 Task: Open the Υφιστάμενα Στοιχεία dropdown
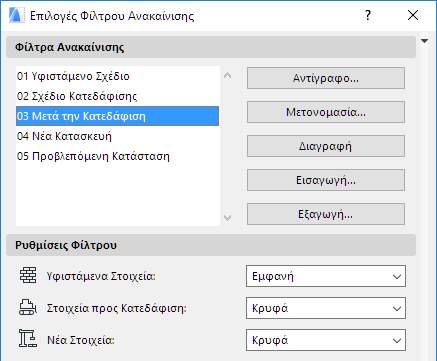(x=326, y=276)
